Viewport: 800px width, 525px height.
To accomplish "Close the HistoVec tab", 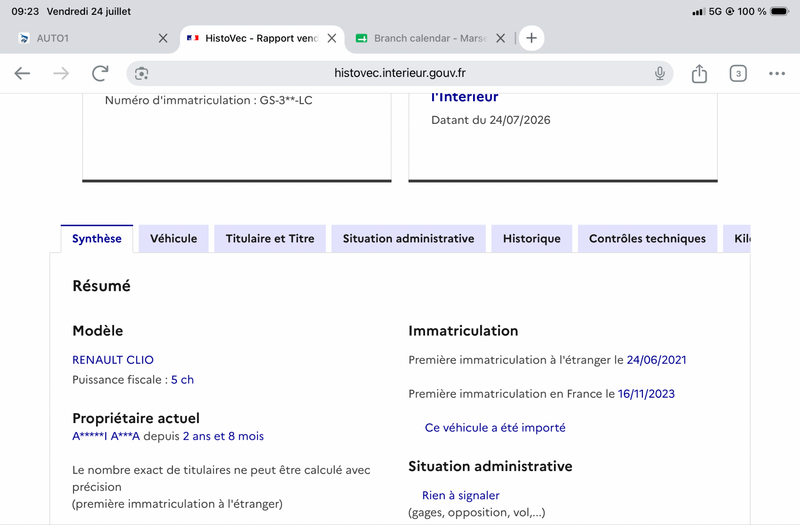I will click(332, 38).
